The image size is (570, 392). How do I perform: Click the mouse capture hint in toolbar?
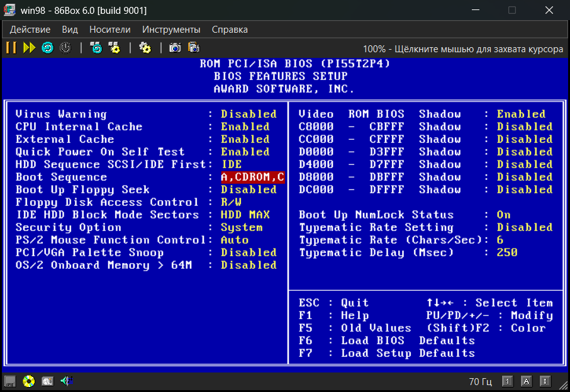tap(463, 48)
